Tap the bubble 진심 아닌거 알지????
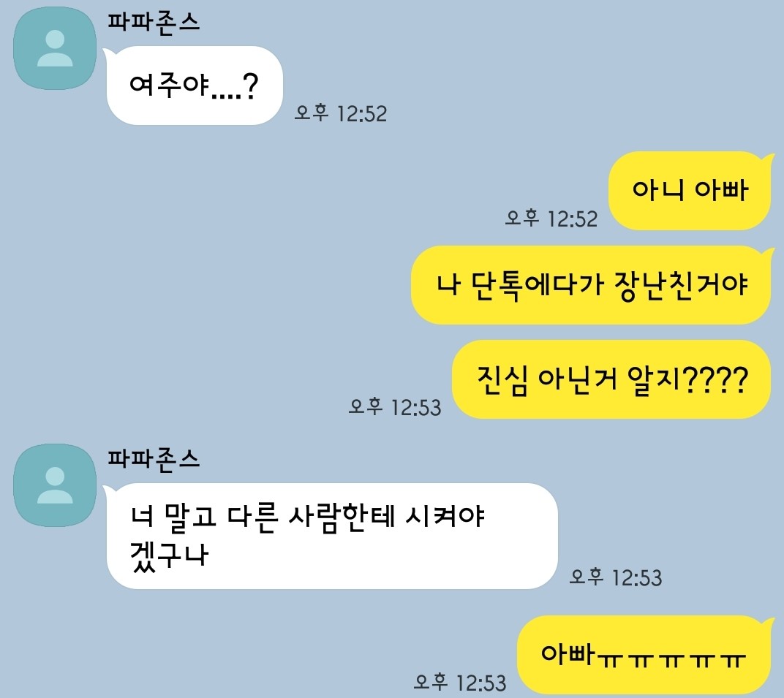Screen dimensions: 784x698 point(611,379)
